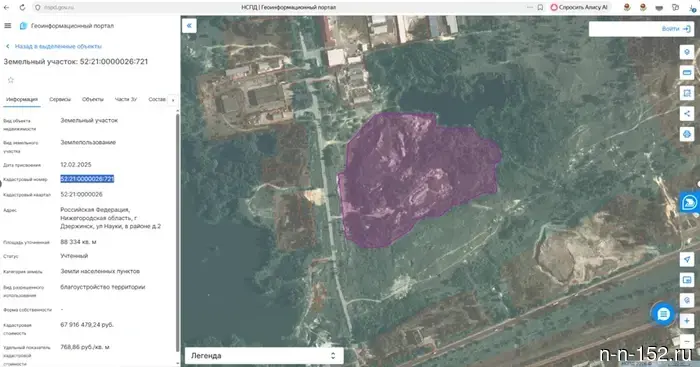
Task: Switch to the Объекты tab
Action: pyautogui.click(x=92, y=100)
